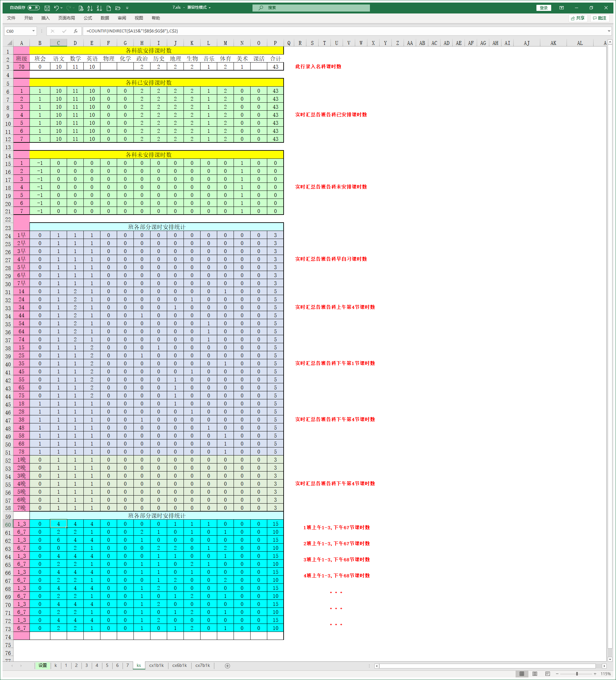The width and height of the screenshot is (616, 680).
Task: Click the 共享 share button
Action: point(578,18)
